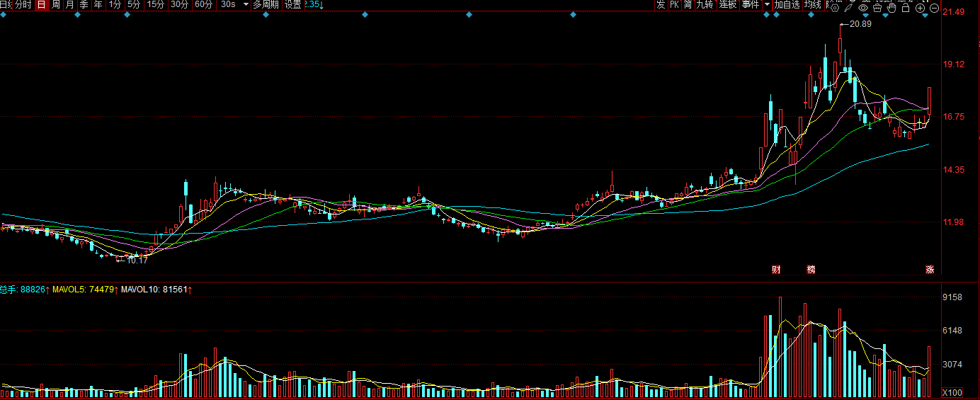Select the hand pan tool

coord(891,8)
